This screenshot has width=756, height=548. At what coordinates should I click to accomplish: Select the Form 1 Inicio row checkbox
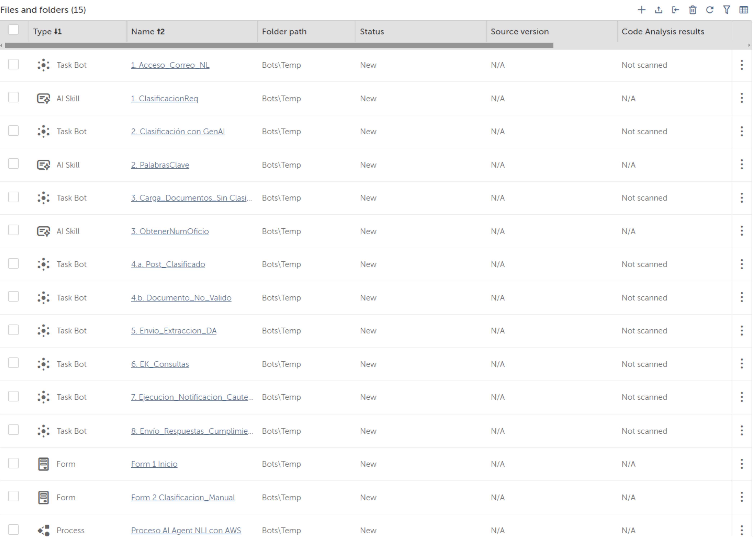13,463
